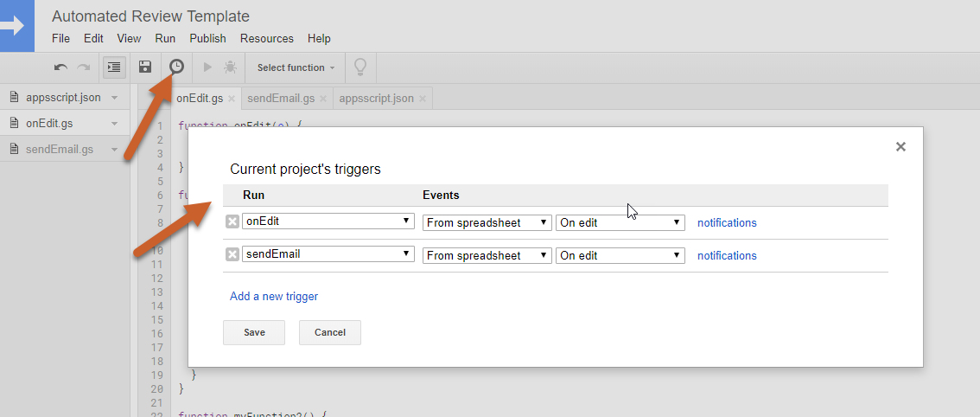Click the lightbulb icon in toolbar
The height and width of the screenshot is (417, 980).
coord(360,67)
